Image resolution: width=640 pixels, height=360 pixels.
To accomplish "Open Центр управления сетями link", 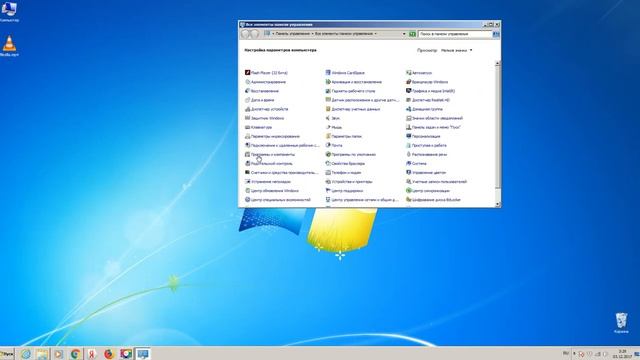I will 365,200.
